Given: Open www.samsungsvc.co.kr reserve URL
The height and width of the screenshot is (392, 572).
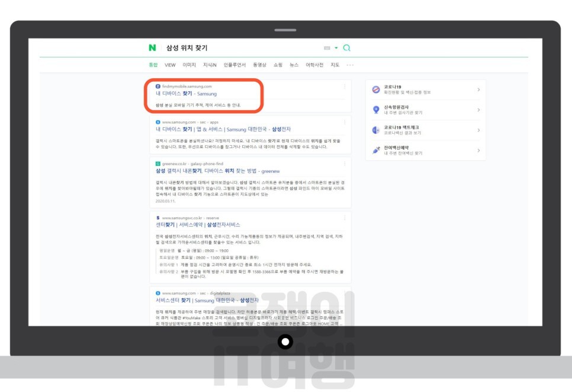Looking at the screenshot, I should click(191, 218).
